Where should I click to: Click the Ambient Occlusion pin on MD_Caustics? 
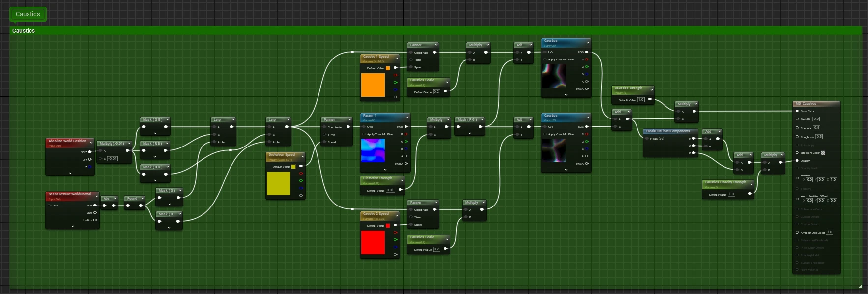click(797, 232)
